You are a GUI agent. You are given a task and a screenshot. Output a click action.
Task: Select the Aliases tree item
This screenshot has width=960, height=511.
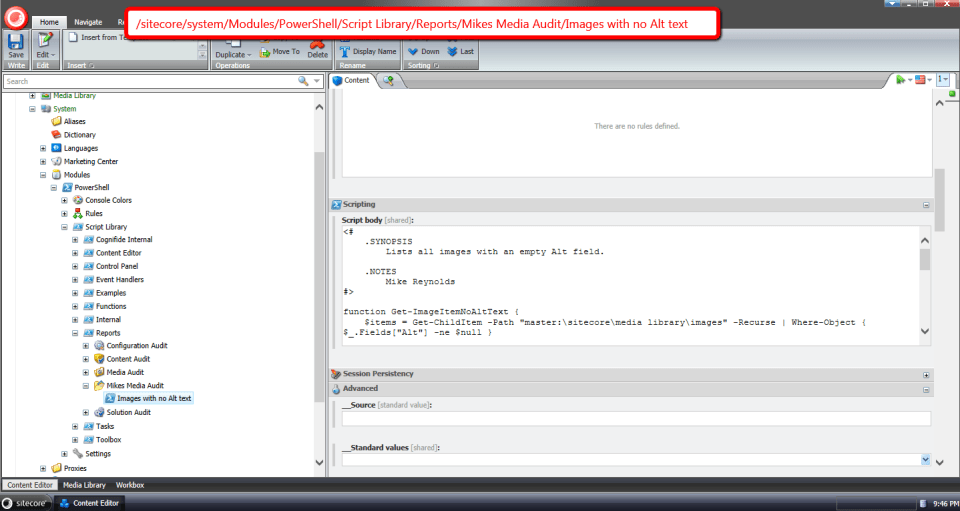[74, 121]
